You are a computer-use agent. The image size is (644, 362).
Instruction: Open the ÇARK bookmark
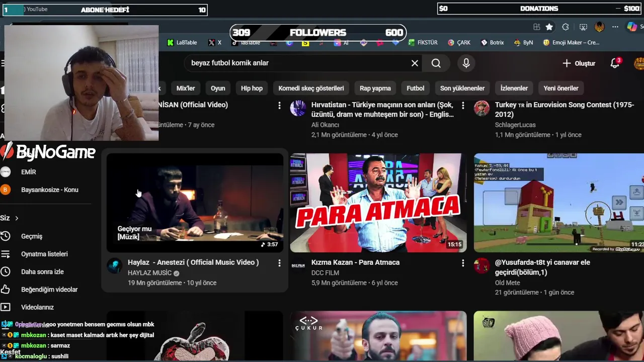(x=459, y=43)
